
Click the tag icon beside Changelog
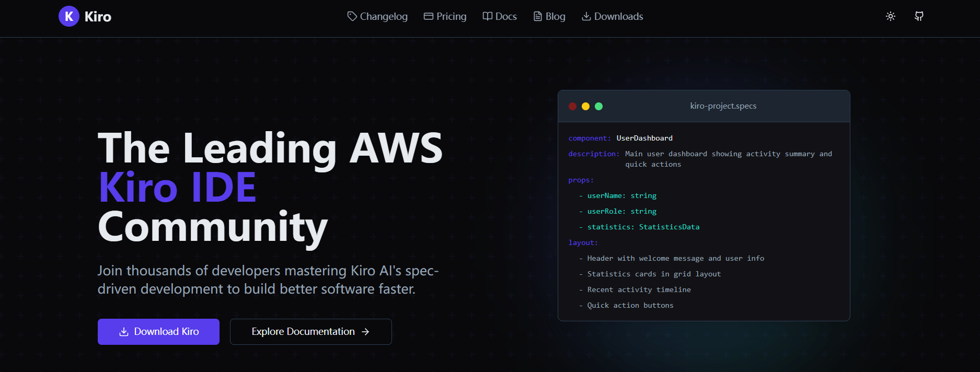[352, 16]
